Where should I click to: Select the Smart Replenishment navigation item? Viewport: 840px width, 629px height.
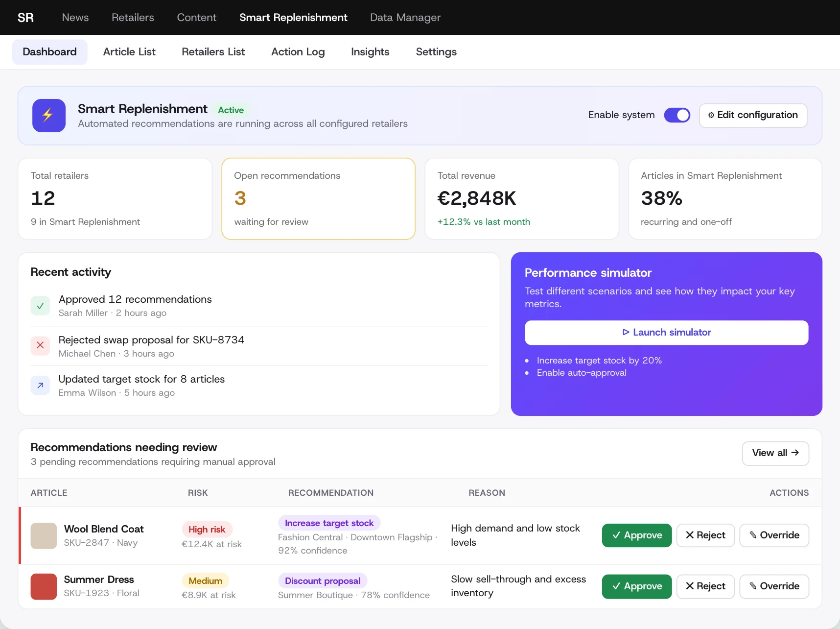coord(293,18)
